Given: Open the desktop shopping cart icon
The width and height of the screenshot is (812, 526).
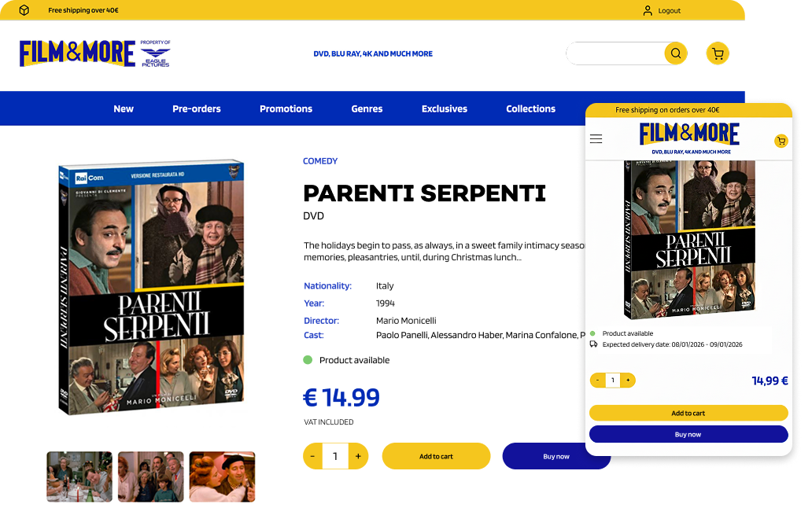Looking at the screenshot, I should tap(717, 53).
